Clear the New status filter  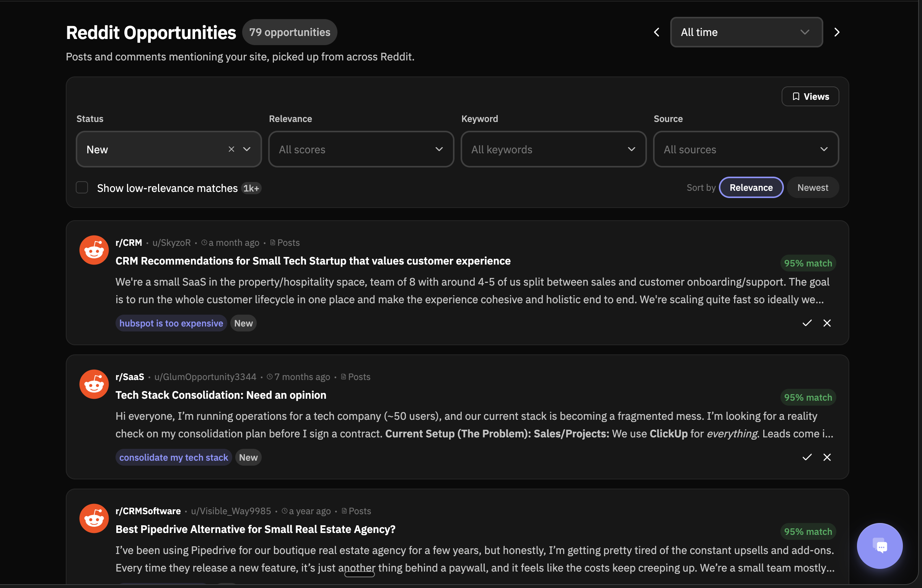pos(231,149)
